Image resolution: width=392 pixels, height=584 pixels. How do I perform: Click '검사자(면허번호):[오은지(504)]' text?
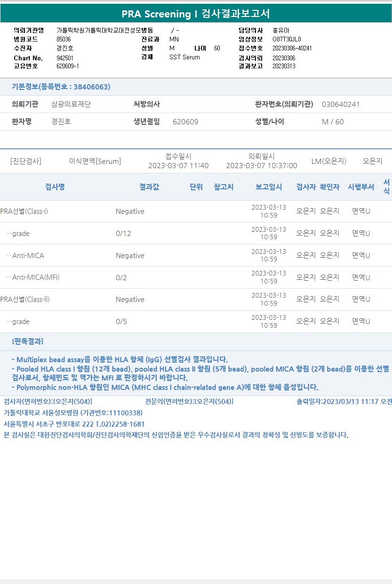coord(48,401)
